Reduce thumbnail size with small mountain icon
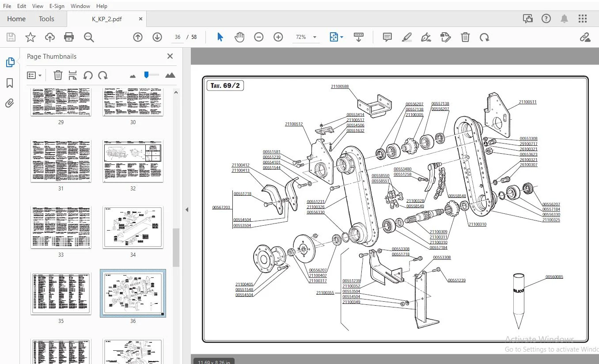 click(x=133, y=76)
